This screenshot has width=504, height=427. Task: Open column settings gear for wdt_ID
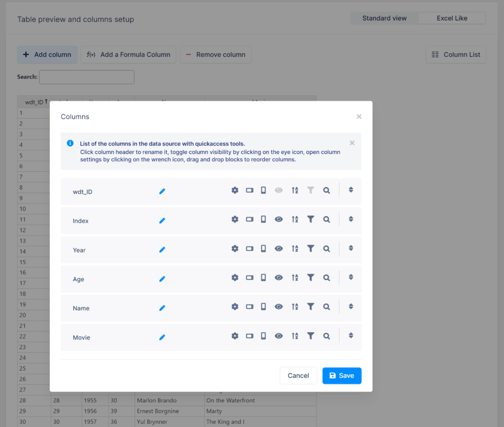coord(235,190)
